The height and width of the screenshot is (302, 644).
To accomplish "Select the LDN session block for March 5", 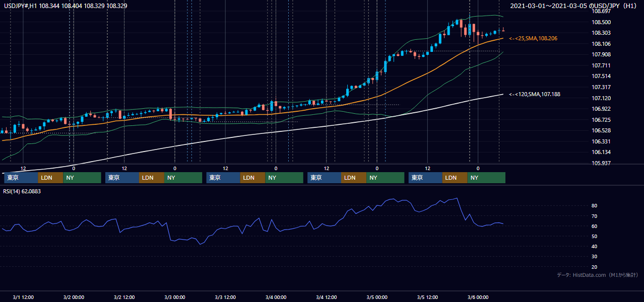I will pyautogui.click(x=455, y=178).
